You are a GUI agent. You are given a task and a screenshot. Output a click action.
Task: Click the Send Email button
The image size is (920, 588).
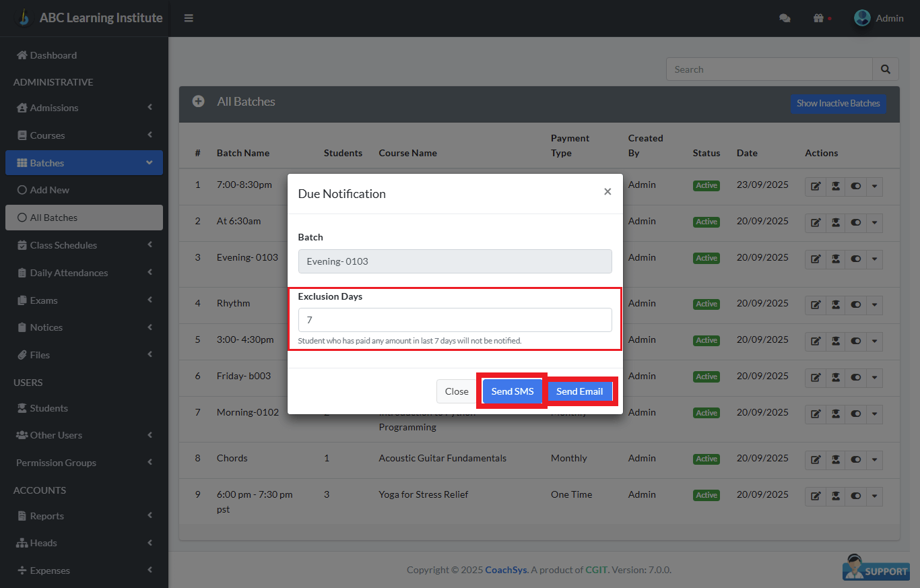579,391
